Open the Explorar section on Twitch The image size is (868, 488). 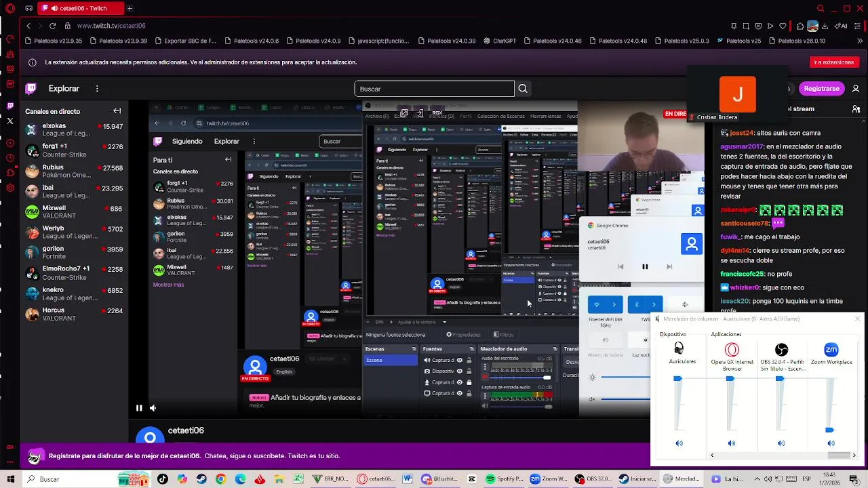tap(64, 89)
